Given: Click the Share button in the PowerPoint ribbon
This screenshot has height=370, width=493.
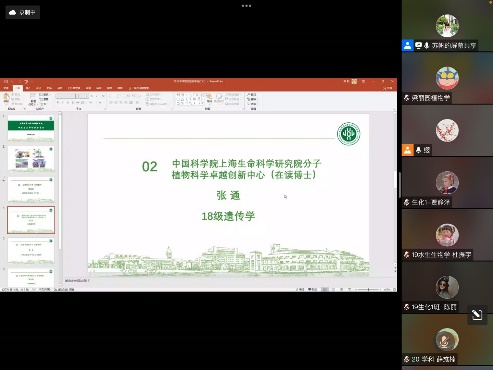Looking at the screenshot, I should [388, 88].
